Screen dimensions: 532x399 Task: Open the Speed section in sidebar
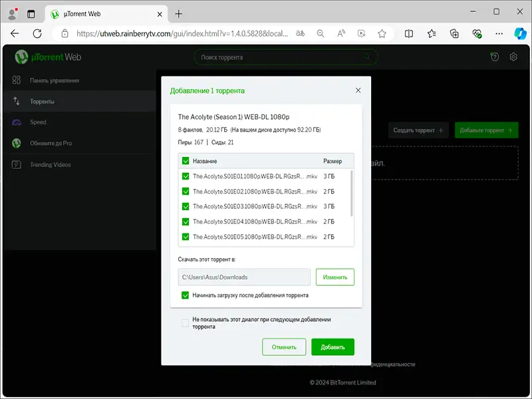point(79,122)
